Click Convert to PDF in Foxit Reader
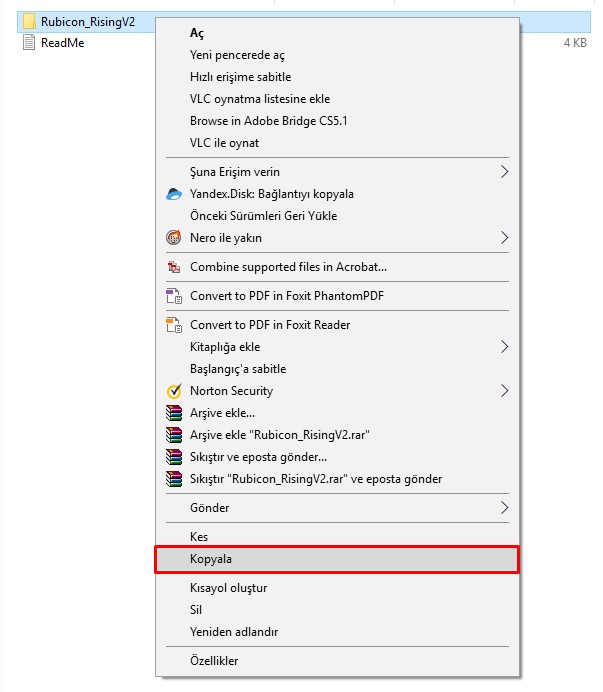 tap(270, 325)
